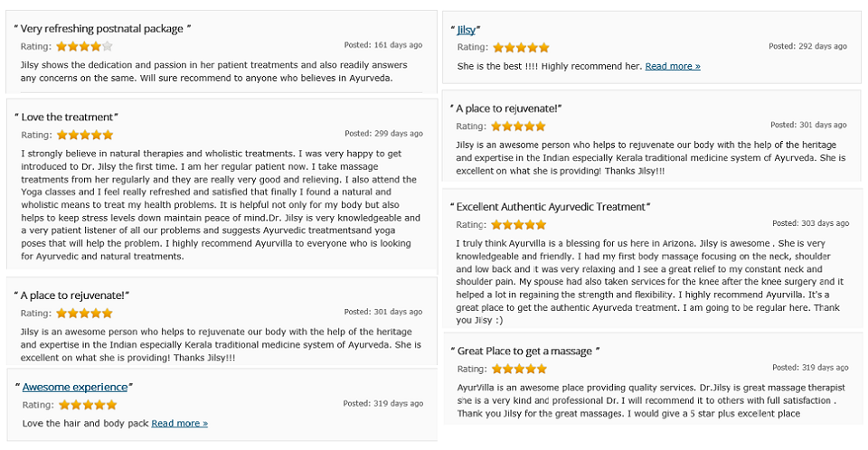Click star rating of right-column 'A place to rejuvenate!'
The width and height of the screenshot is (868, 450).
(x=518, y=126)
